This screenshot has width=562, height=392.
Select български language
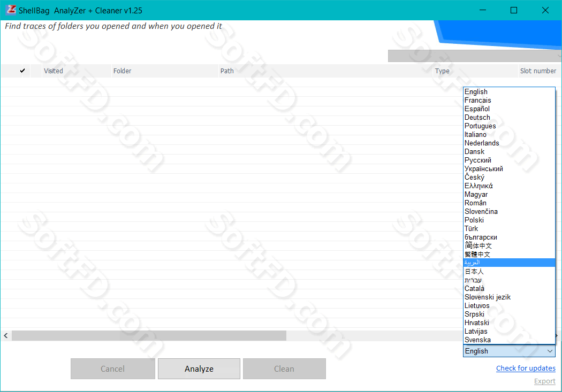[509, 237]
